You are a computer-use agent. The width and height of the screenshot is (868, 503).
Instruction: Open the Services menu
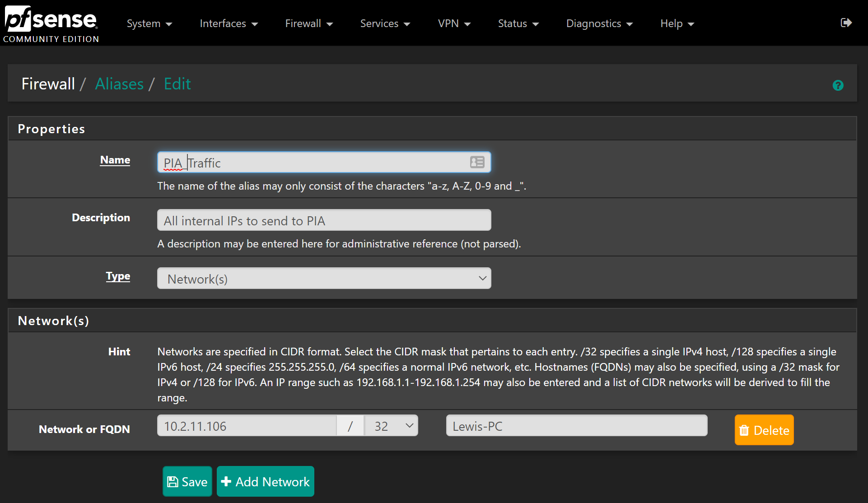pos(385,23)
